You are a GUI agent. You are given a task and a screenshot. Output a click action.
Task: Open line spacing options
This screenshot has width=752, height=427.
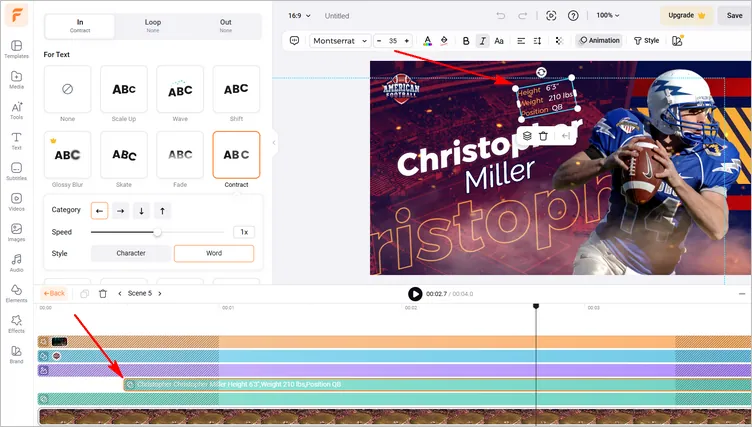[x=537, y=41]
